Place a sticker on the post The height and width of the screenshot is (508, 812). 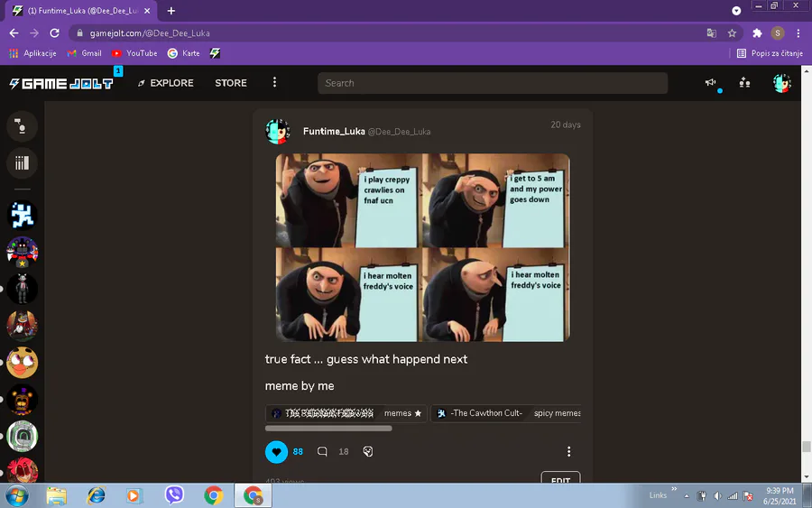tap(368, 451)
